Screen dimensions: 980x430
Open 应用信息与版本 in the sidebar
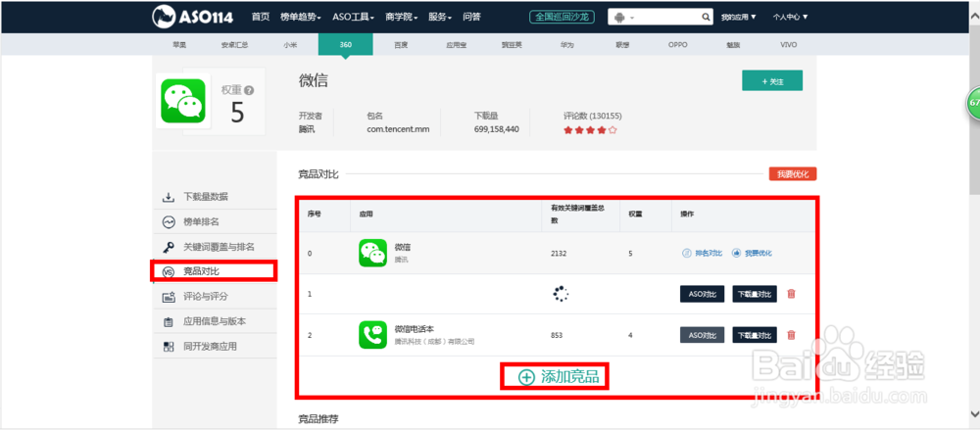pyautogui.click(x=215, y=321)
